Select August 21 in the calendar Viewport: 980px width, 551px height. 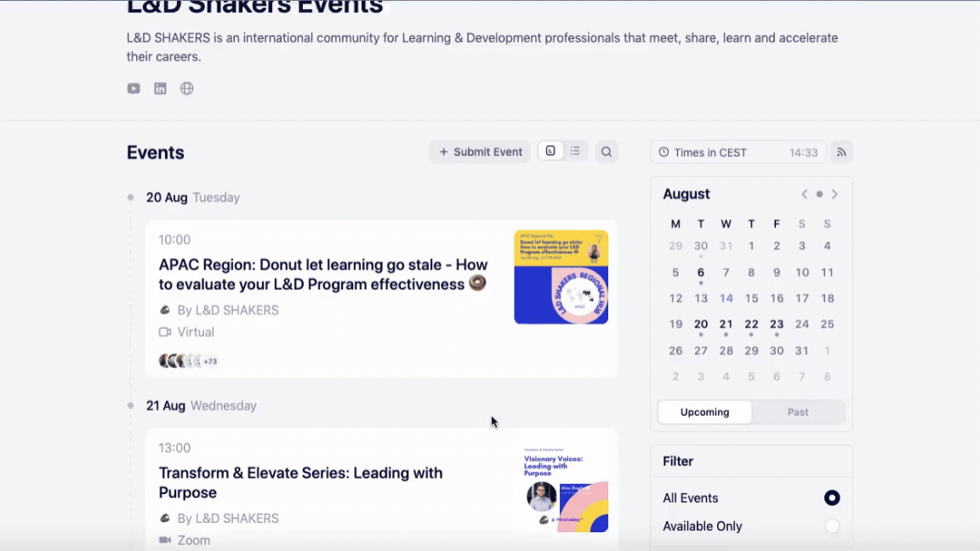coord(726,324)
